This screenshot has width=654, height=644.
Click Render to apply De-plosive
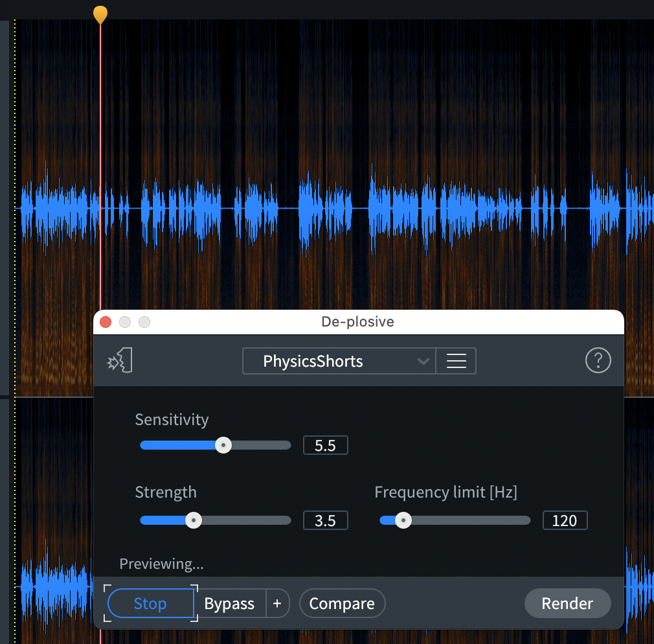pos(567,604)
